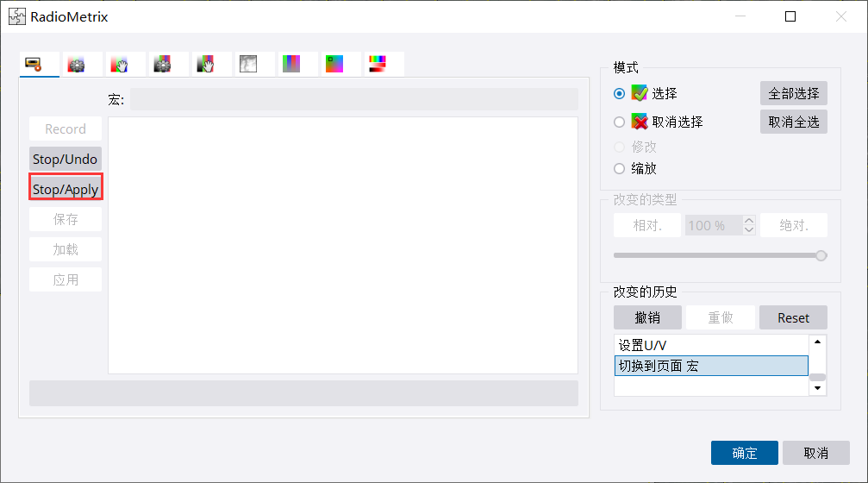
Task: Enable the 缩放 mode radio button
Action: pos(619,169)
